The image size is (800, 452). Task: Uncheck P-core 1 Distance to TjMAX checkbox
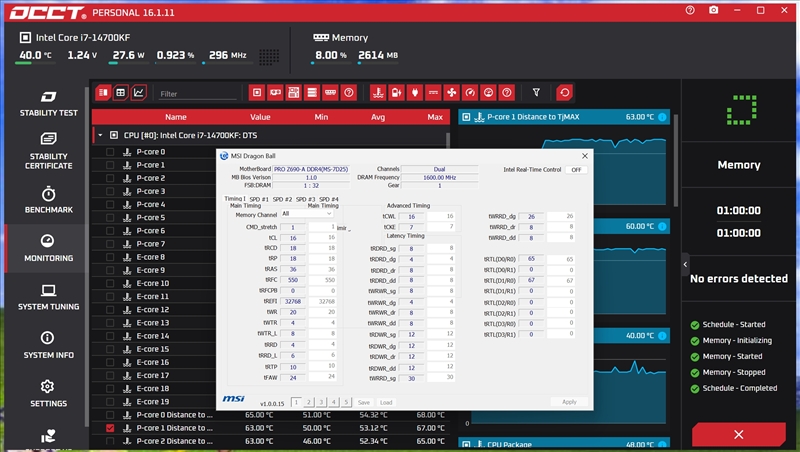tap(110, 428)
